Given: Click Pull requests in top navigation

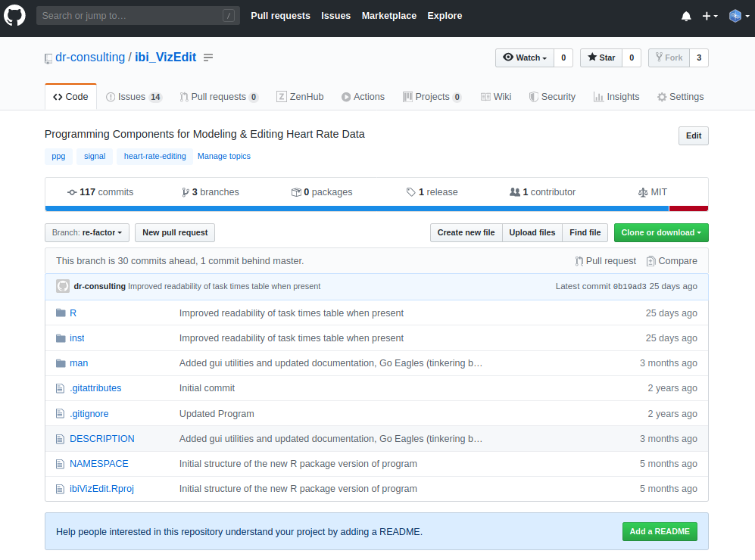Looking at the screenshot, I should tap(280, 16).
